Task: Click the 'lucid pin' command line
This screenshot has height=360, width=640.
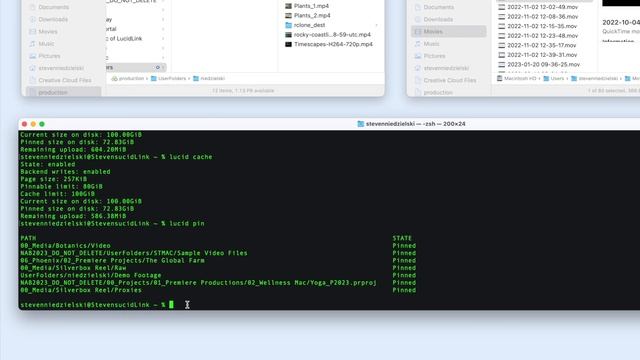Action: pyautogui.click(x=113, y=224)
